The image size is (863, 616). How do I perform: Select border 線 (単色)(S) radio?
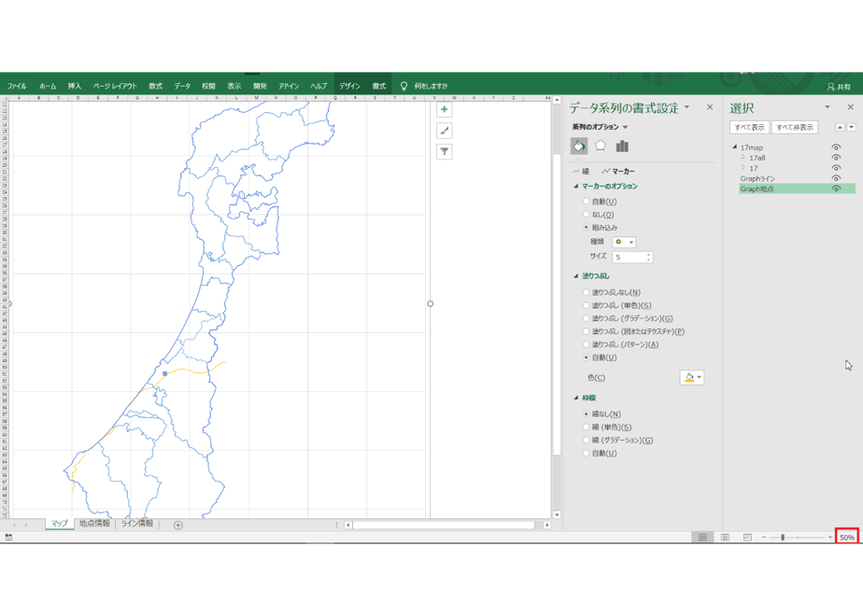tap(587, 427)
